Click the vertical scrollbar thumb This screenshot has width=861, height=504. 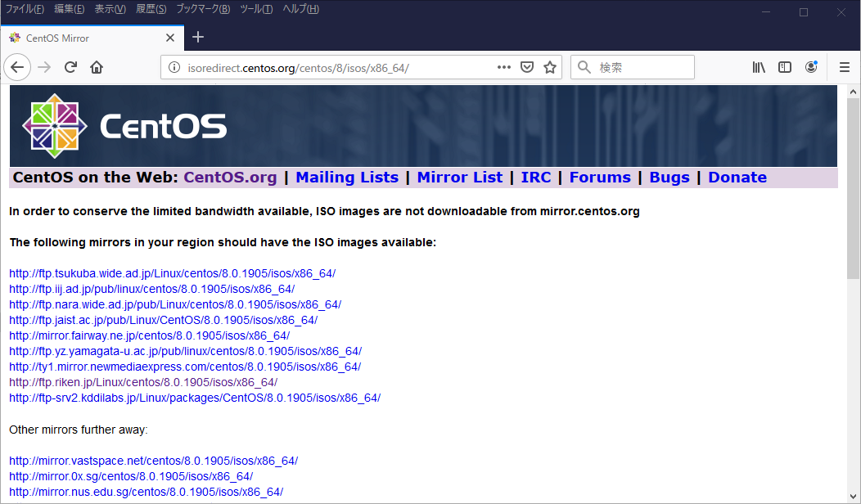854,188
